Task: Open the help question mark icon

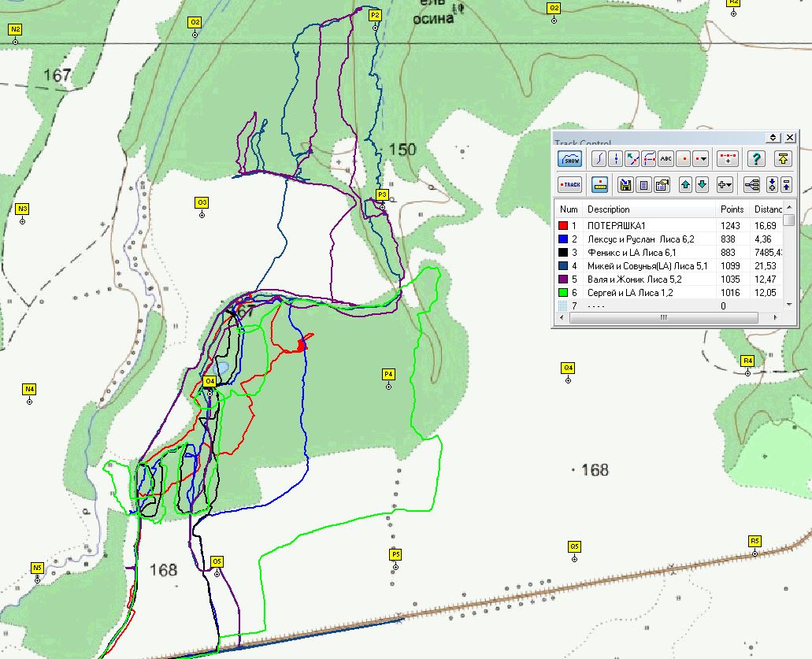Action: [x=756, y=159]
